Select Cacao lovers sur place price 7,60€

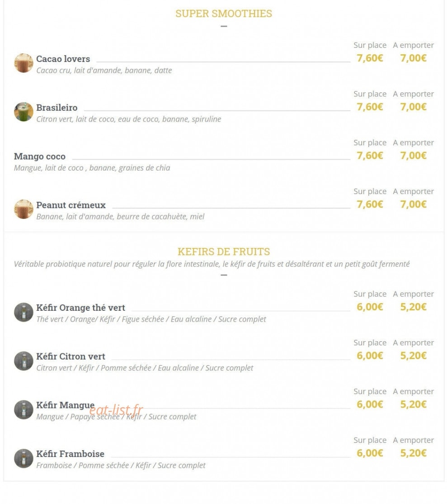click(370, 58)
